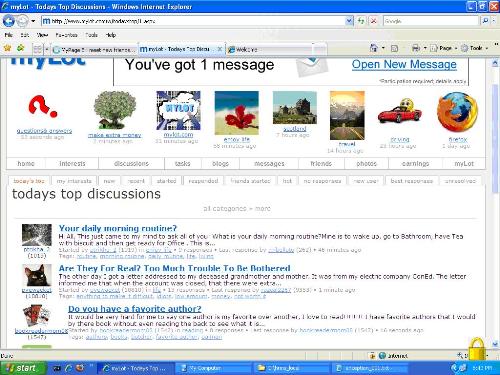
Task: Select the my interests discussions sub-tab
Action: (x=74, y=181)
